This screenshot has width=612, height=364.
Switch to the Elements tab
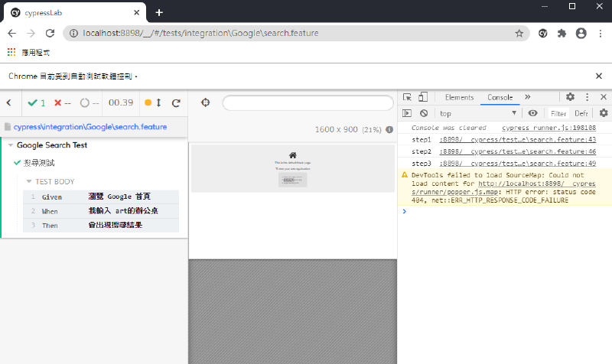pyautogui.click(x=459, y=97)
